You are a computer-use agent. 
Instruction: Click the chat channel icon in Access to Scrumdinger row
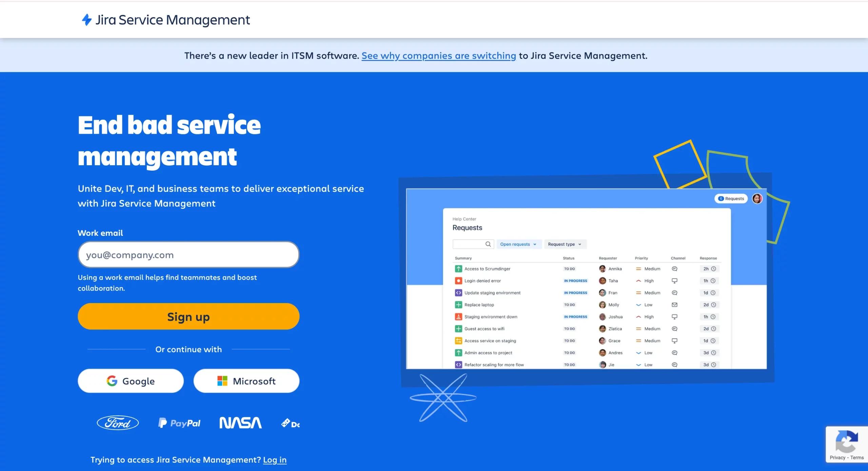[674, 269]
